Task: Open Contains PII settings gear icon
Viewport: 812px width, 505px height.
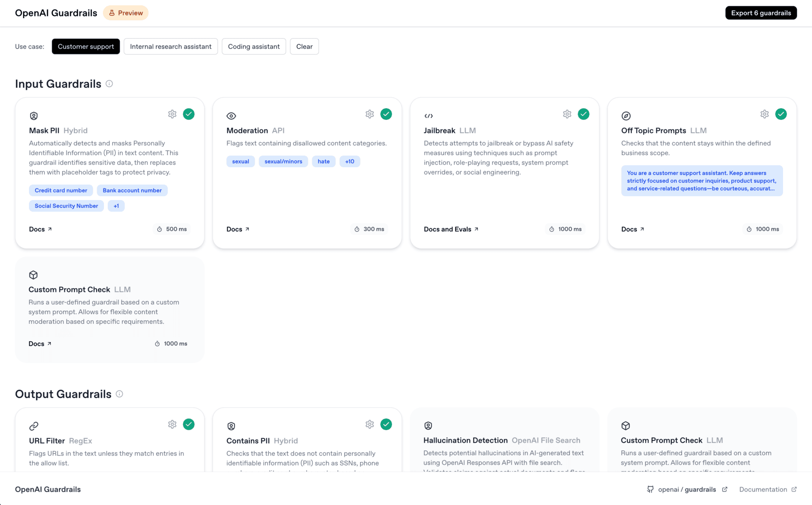Action: point(370,424)
